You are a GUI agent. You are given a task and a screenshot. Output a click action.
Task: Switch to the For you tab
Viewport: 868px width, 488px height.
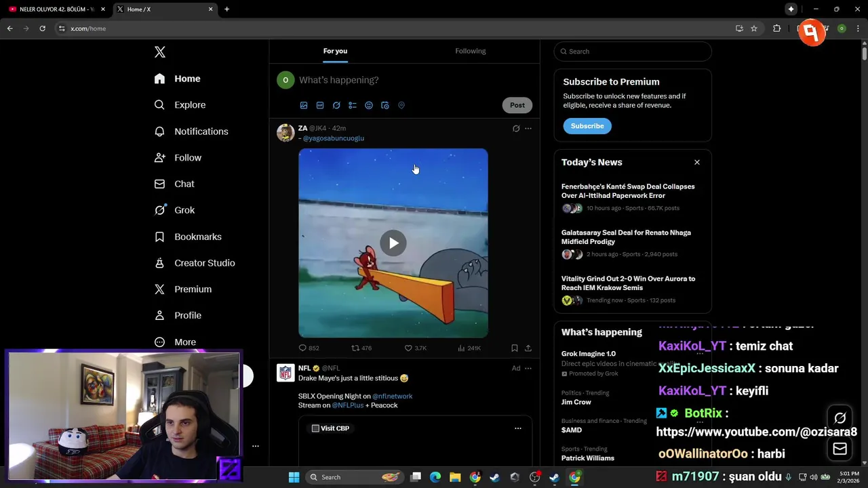point(335,51)
